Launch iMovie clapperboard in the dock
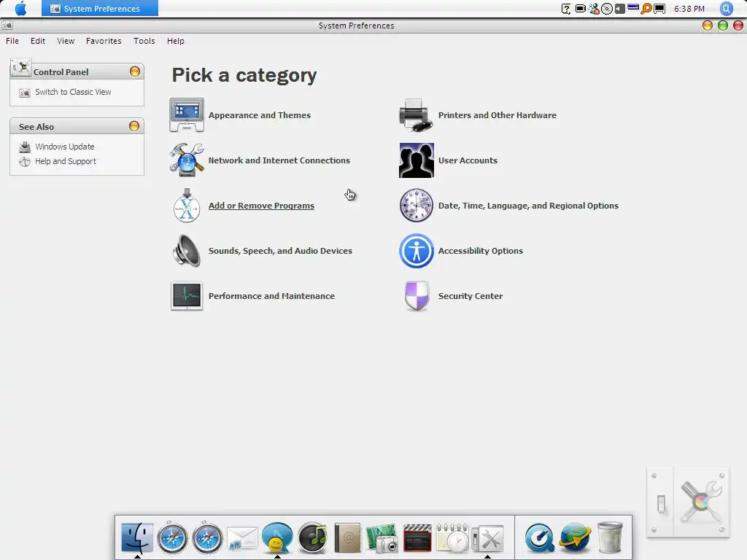Screen dimensions: 747x560 point(417,538)
